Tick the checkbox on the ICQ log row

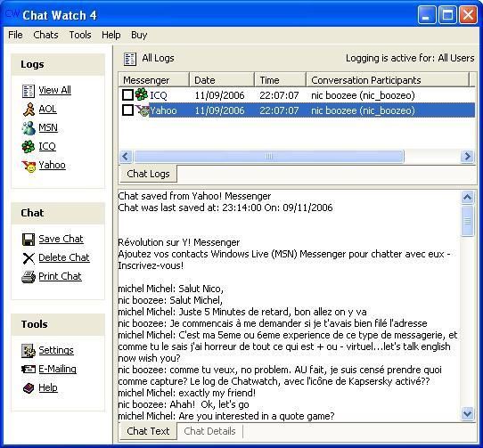pyautogui.click(x=127, y=94)
